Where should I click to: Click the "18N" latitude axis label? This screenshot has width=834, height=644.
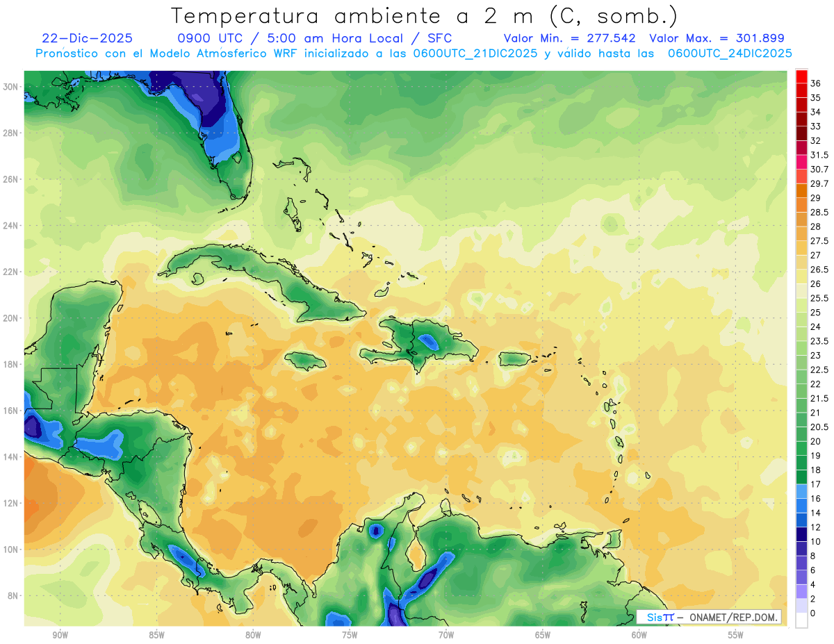point(11,364)
